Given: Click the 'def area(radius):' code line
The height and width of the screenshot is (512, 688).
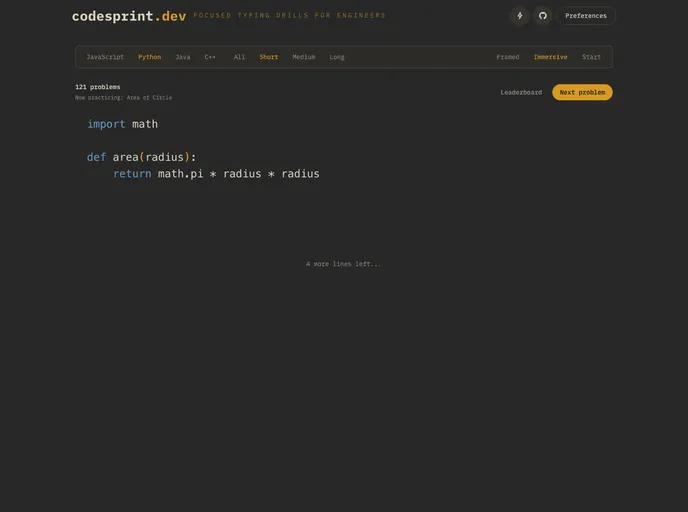Looking at the screenshot, I should (141, 157).
